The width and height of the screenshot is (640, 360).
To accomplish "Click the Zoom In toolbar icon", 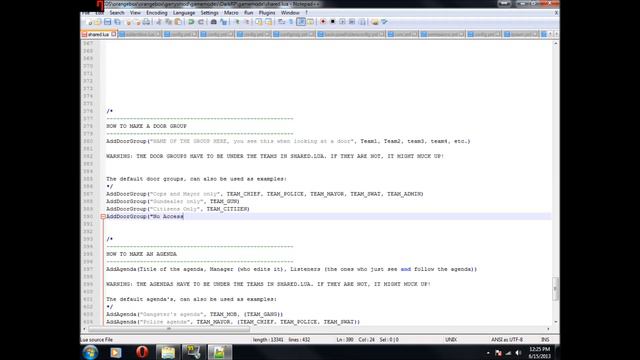I will point(237,22).
